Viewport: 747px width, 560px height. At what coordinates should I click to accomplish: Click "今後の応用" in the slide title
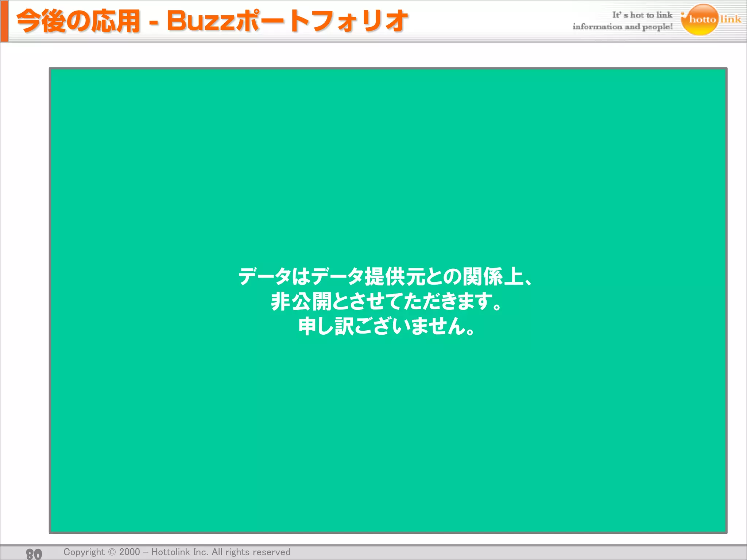78,21
